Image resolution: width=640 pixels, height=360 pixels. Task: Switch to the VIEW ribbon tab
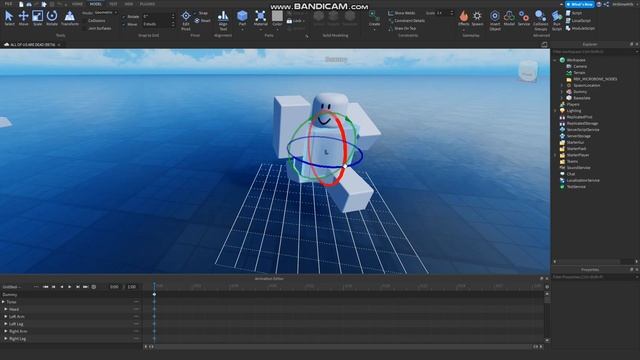(129, 4)
